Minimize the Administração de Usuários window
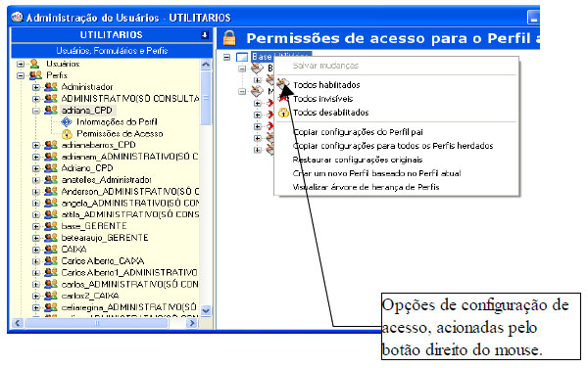Viewport: 588px width, 368px height. pos(533,18)
